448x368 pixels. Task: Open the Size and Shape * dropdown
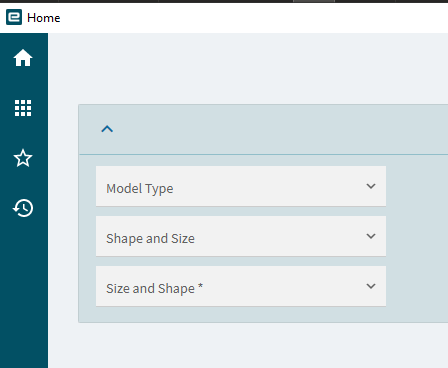(241, 286)
